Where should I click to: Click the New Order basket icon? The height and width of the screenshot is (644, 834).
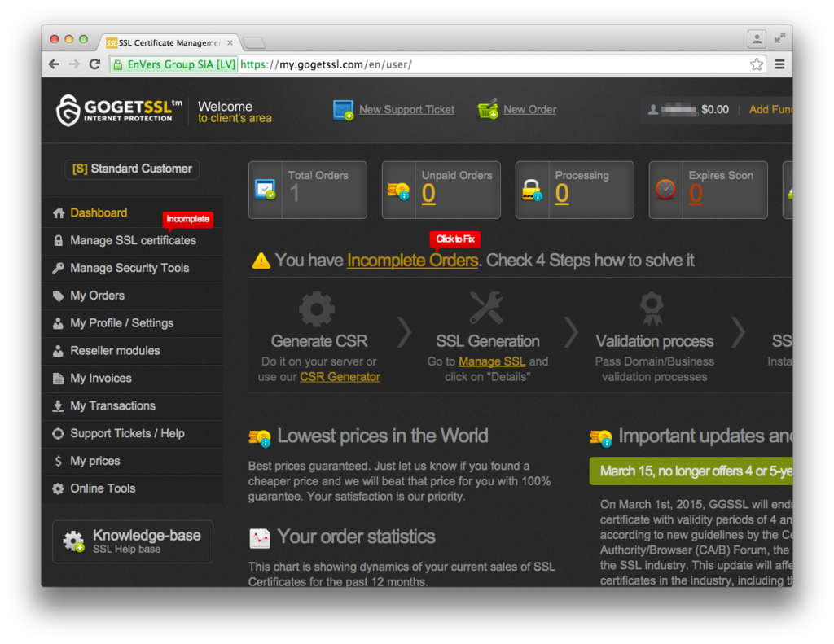(x=488, y=109)
